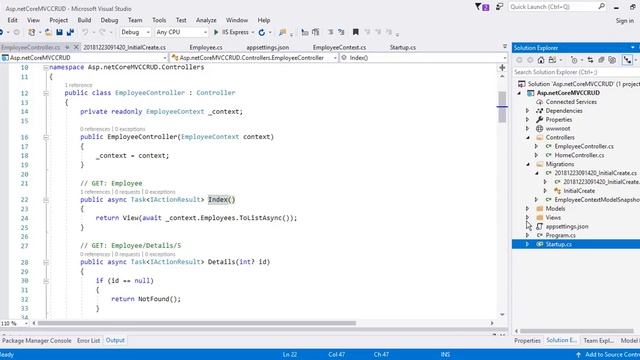The image size is (640, 360).
Task: Switch to the appsettings.json tab
Action: pyautogui.click(x=268, y=47)
